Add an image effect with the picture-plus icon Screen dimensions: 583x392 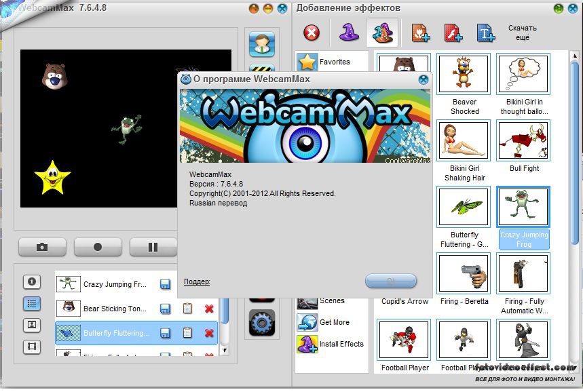(420, 33)
